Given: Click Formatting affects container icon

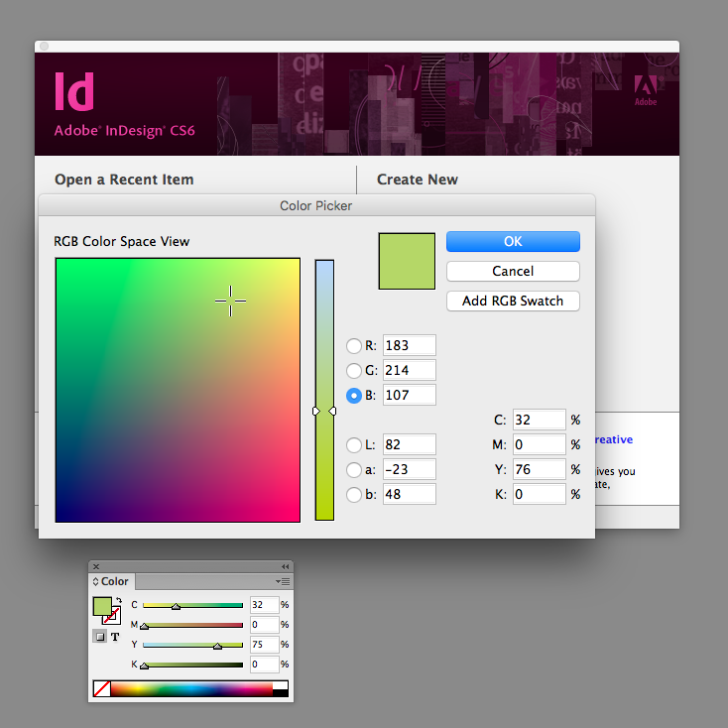Looking at the screenshot, I should pos(99,637).
